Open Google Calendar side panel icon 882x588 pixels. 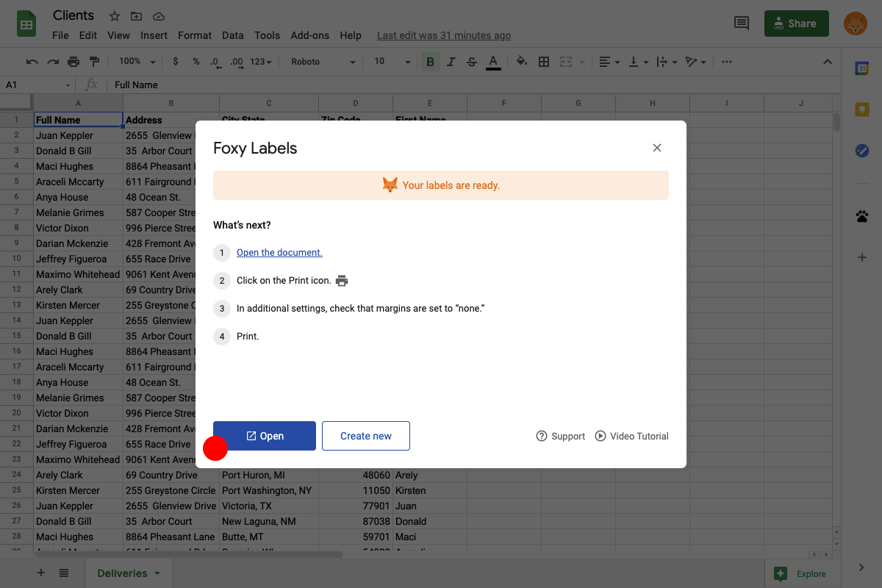(862, 68)
